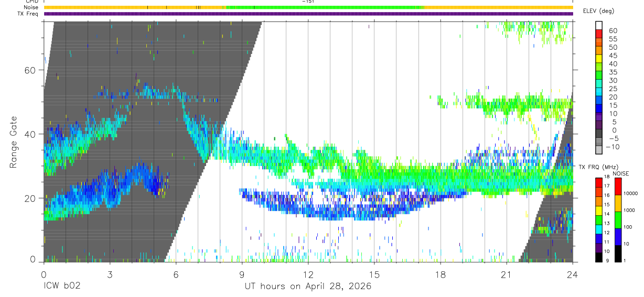Click the 60 tick on Range Gate axis
Image resolution: width=644 pixels, height=297 pixels.
(x=30, y=70)
